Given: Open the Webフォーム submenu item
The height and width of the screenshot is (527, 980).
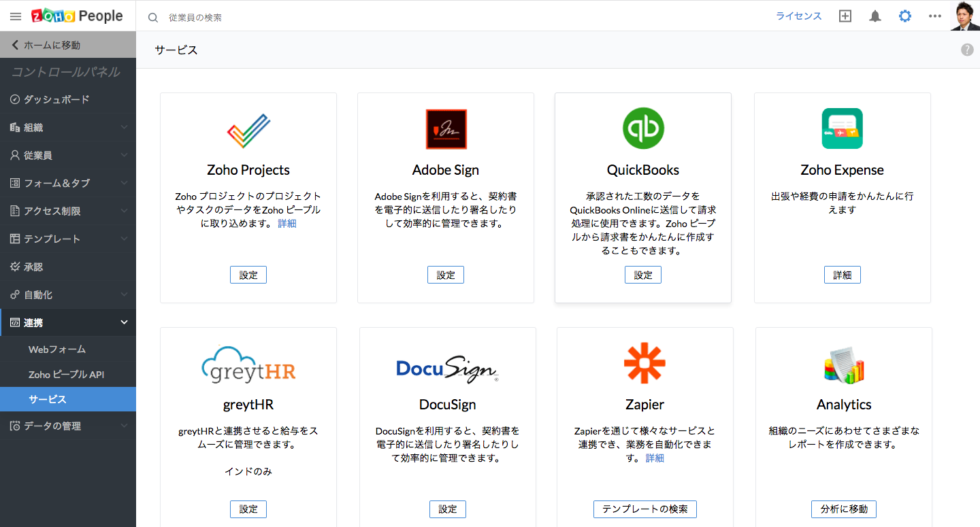Looking at the screenshot, I should pos(57,349).
